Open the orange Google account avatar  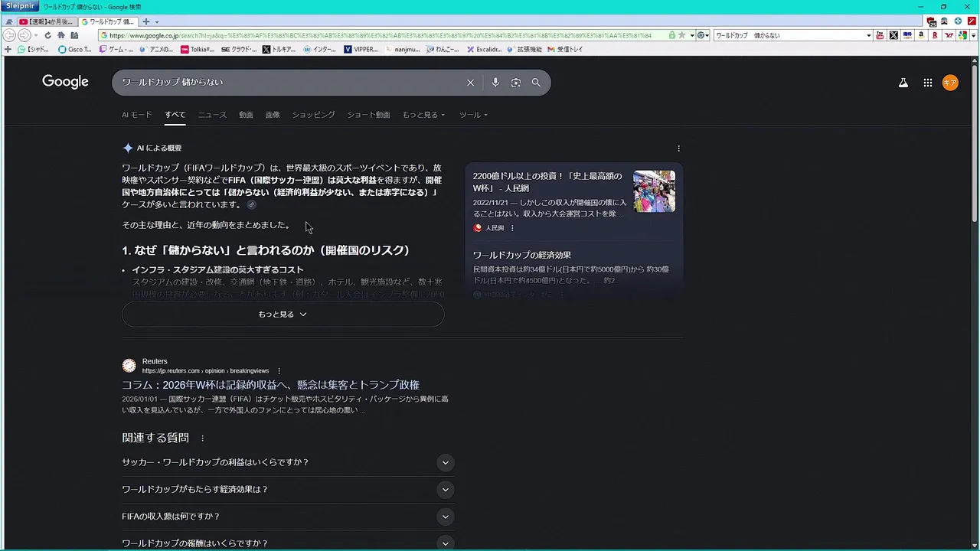pyautogui.click(x=950, y=83)
